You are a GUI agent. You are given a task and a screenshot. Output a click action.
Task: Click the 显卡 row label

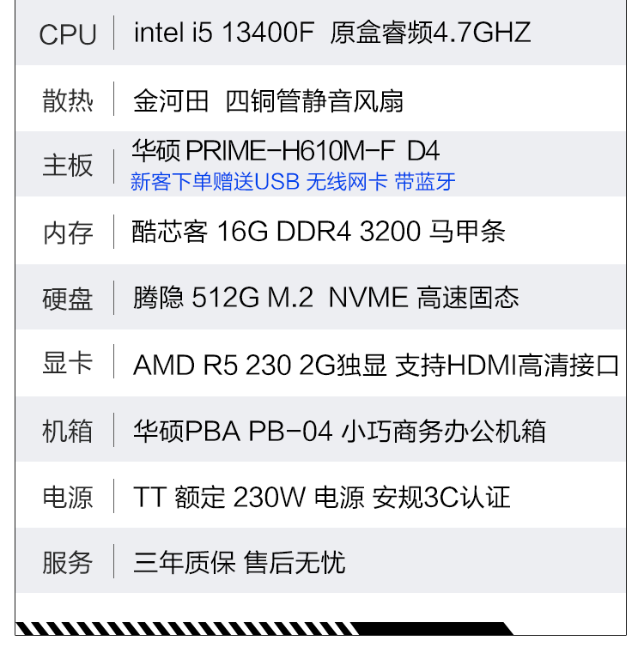click(67, 364)
